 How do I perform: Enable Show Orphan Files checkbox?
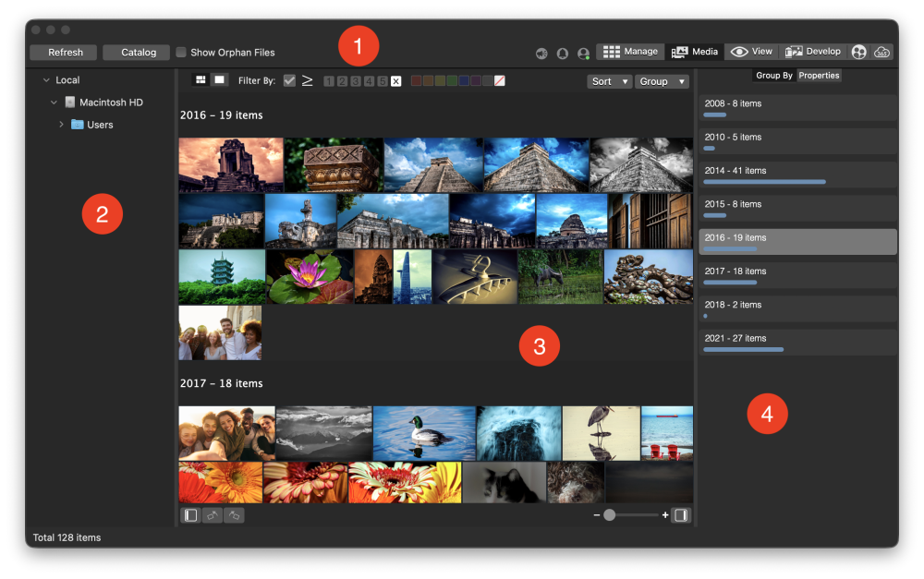181,53
